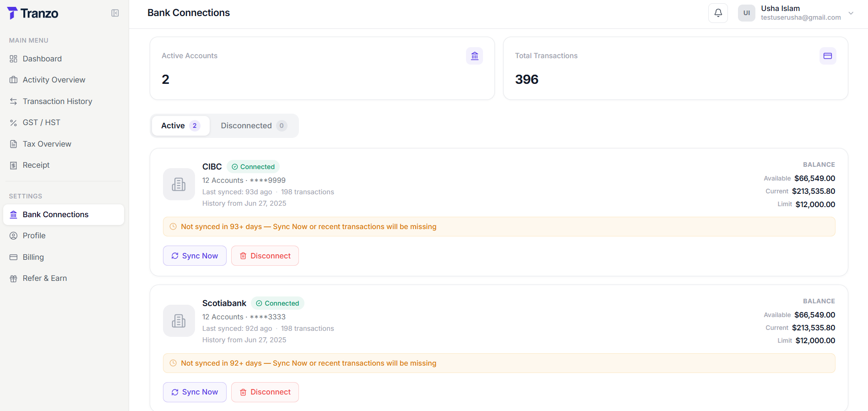This screenshot has width=868, height=411.
Task: Click the Bank Connections bank icon in sidebar
Action: [13, 214]
